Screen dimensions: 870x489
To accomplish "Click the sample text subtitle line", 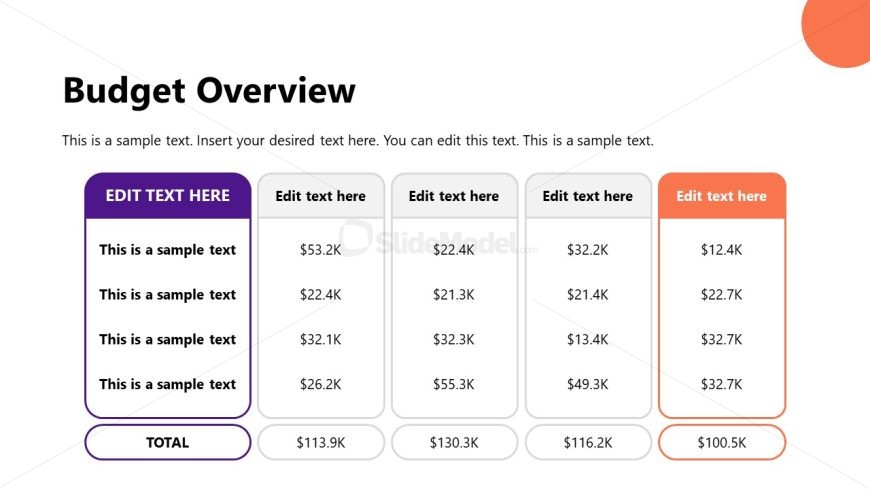I will pyautogui.click(x=358, y=140).
